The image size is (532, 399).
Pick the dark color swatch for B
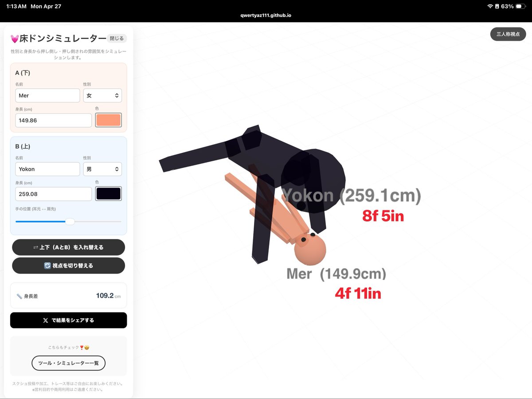(x=108, y=194)
